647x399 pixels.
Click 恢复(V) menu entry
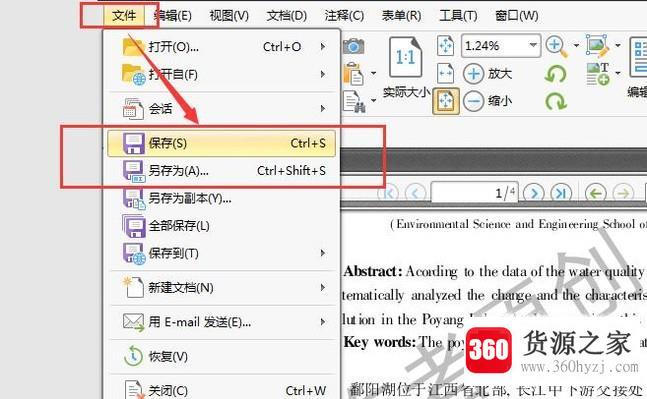click(223, 357)
